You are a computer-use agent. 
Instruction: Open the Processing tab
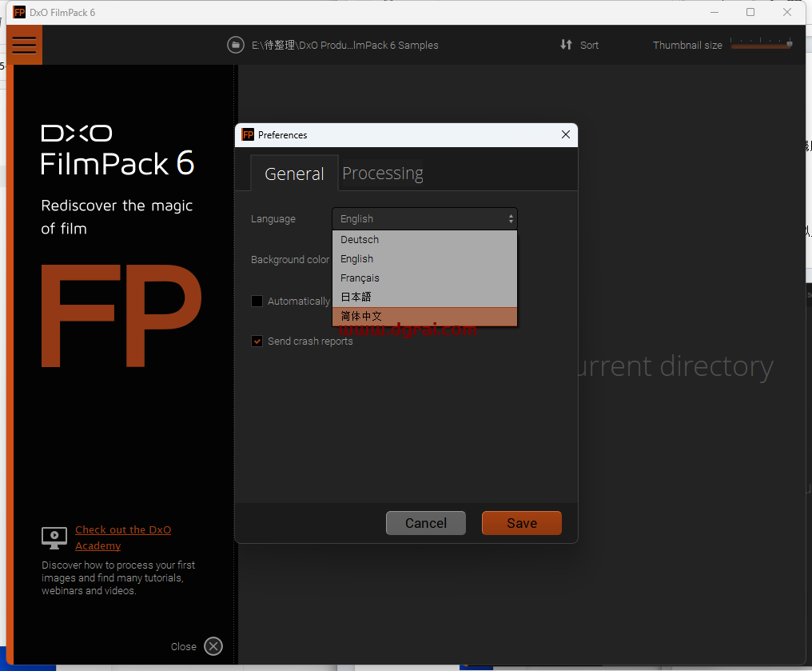point(383,173)
